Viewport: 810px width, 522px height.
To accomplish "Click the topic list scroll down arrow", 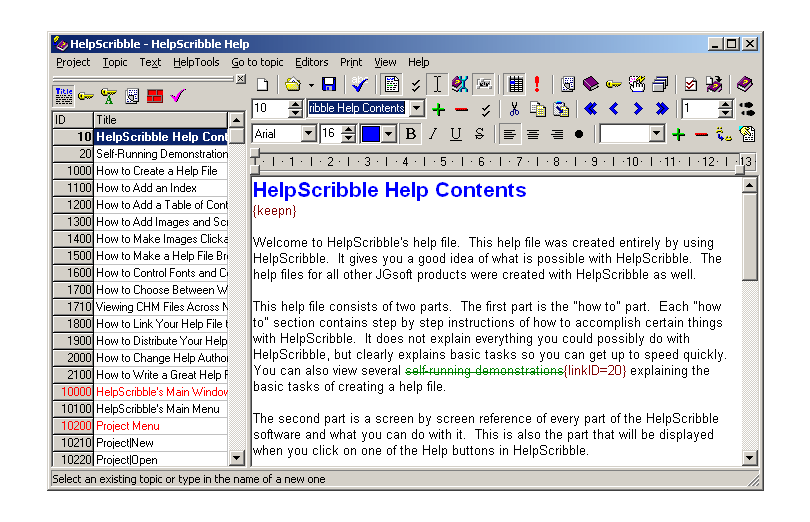I will (x=236, y=457).
